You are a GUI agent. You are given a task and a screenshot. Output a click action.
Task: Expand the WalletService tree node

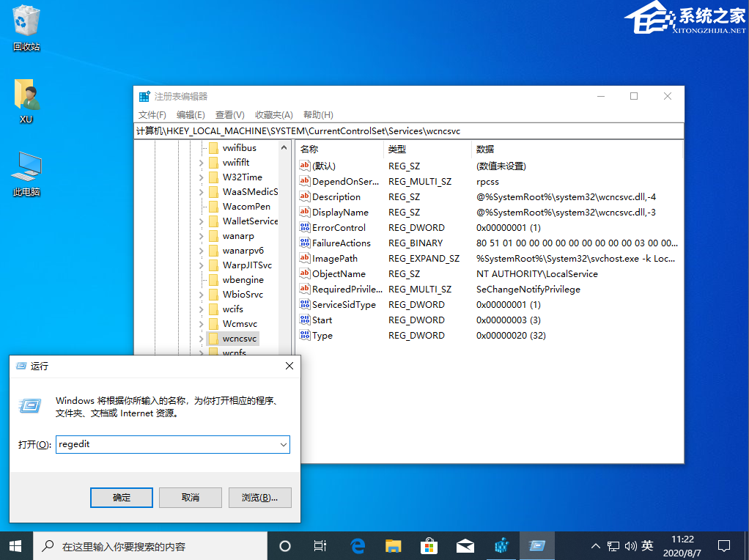202,221
